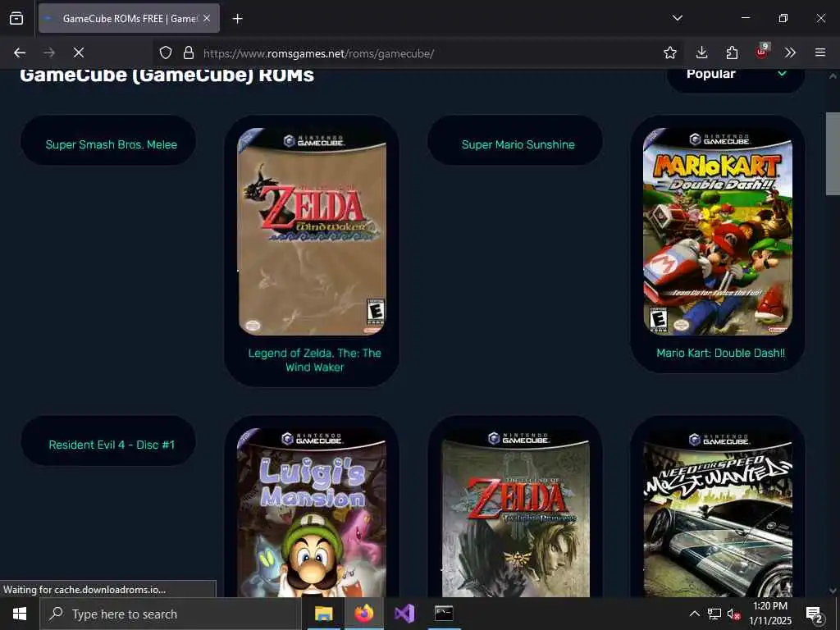Click the scrollbar up arrow
This screenshot has height=630, width=840.
coord(833,76)
